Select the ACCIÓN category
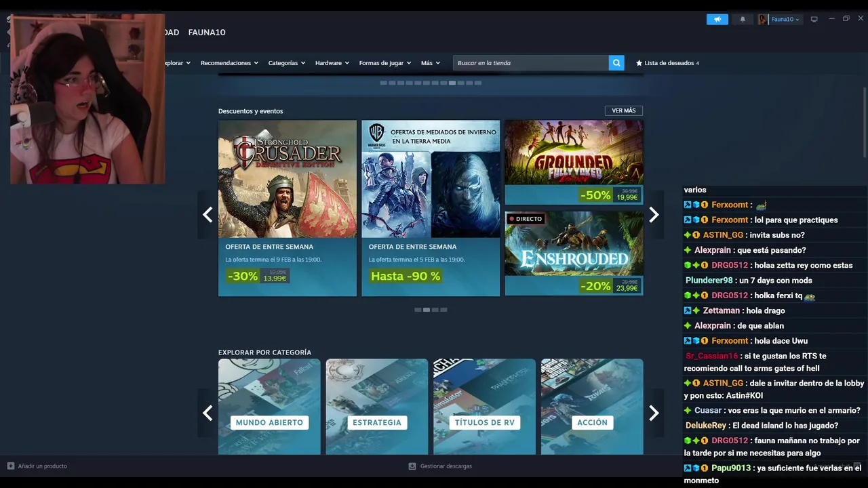868x488 pixels. point(592,407)
